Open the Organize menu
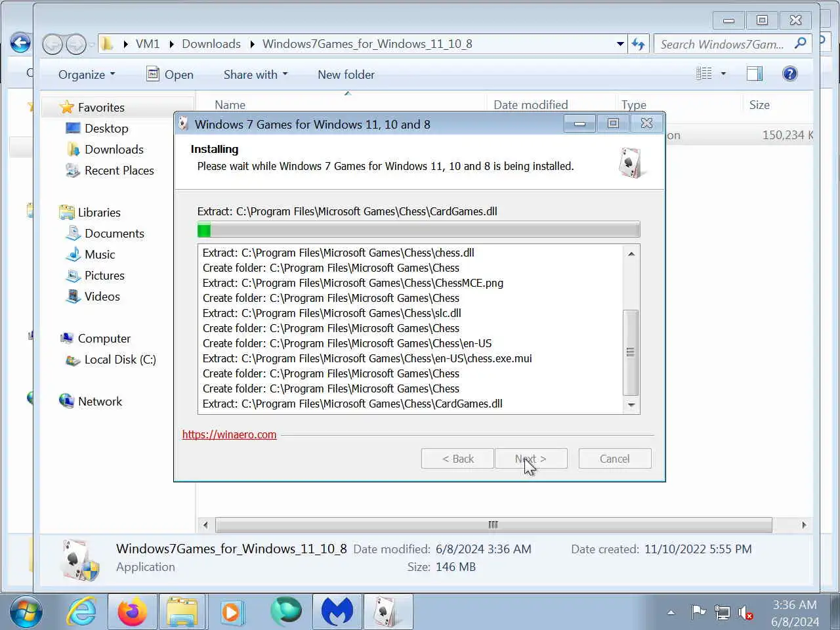The image size is (840, 630). (87, 74)
